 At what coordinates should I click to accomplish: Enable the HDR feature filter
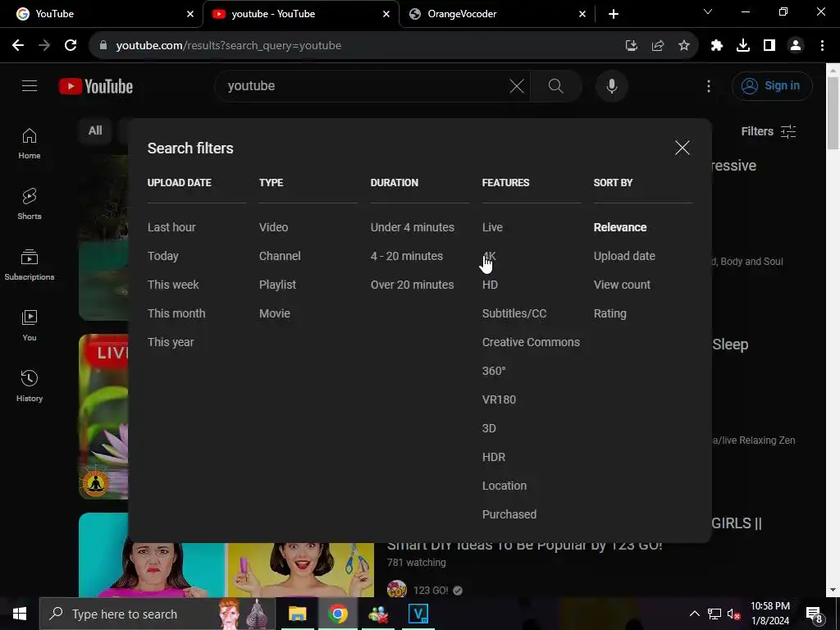click(493, 457)
